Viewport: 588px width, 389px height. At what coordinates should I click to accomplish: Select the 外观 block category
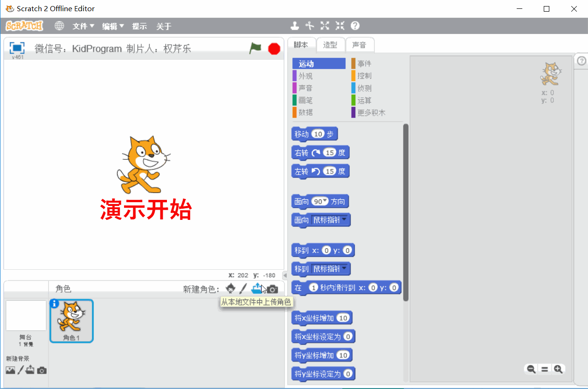click(319, 75)
